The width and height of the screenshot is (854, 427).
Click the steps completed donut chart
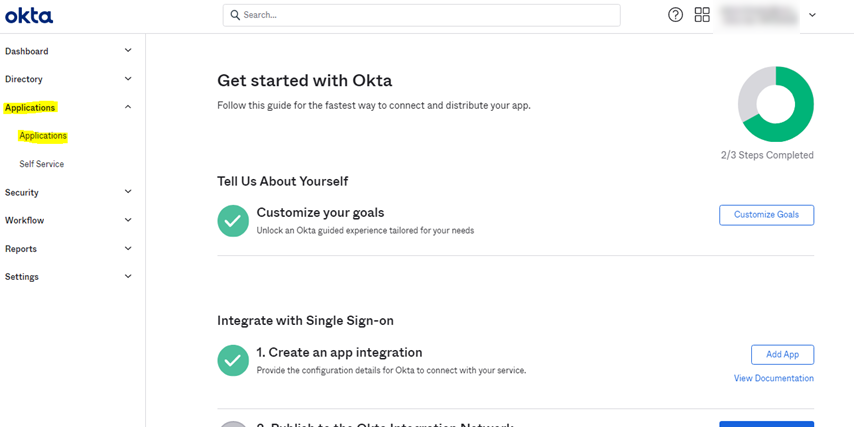[x=775, y=104]
